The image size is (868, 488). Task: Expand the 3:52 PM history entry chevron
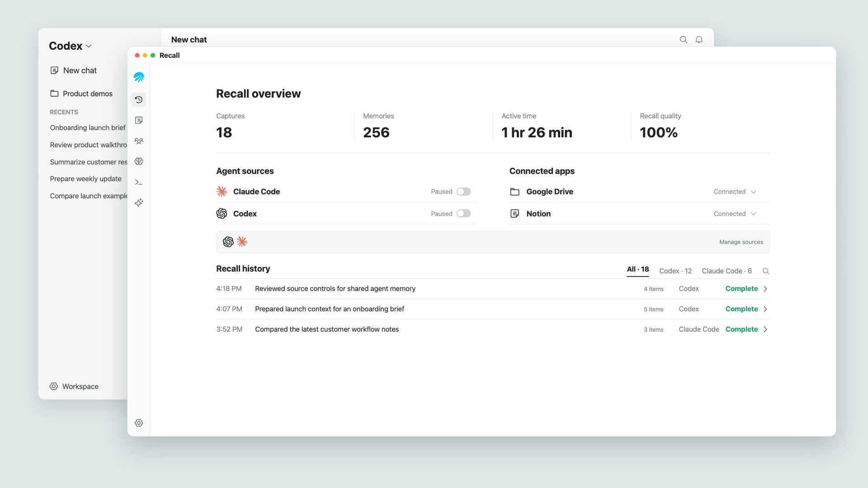765,329
